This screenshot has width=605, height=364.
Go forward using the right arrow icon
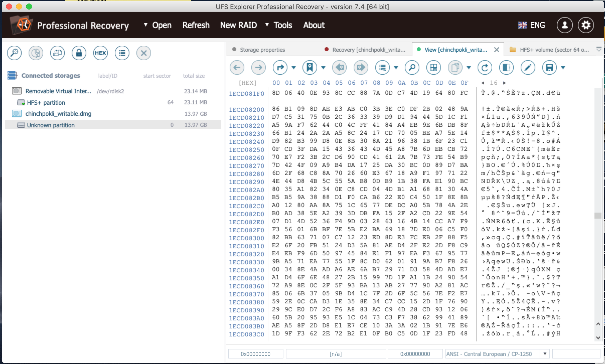(259, 67)
